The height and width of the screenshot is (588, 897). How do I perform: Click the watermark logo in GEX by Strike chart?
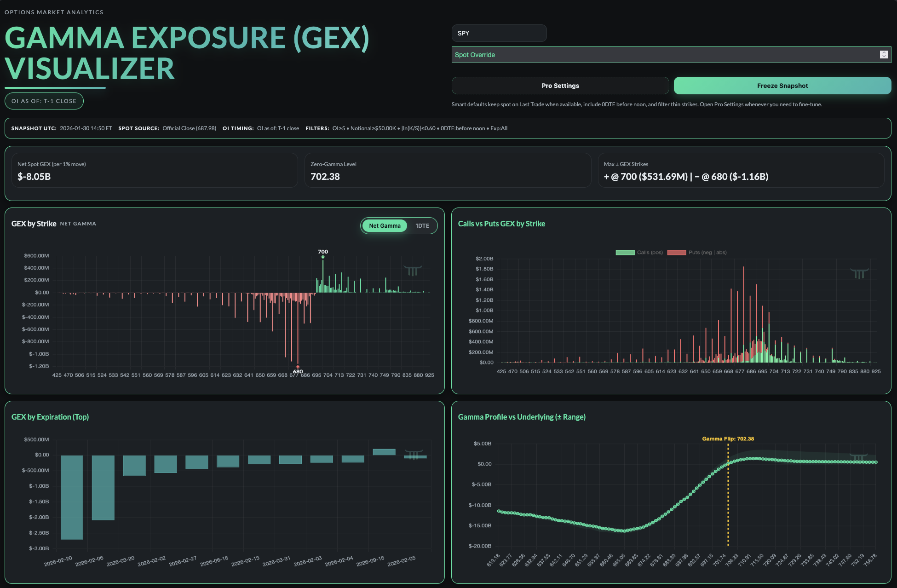413,271
